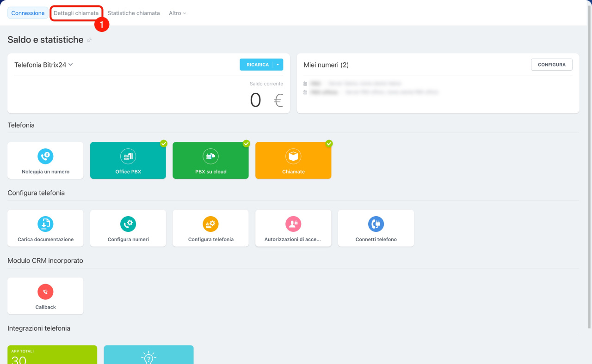Click the green checkmark on Office PBX
The width and height of the screenshot is (592, 364).
click(164, 144)
